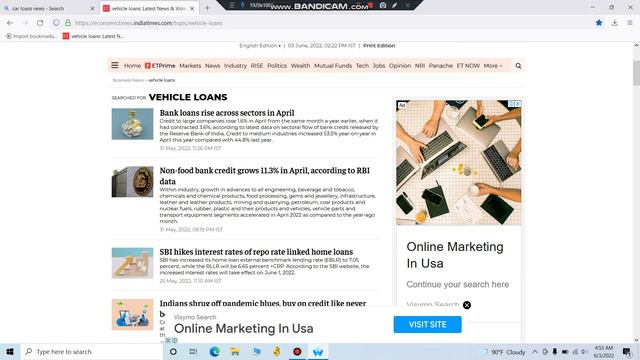This screenshot has width=640, height=360.
Task: Click the site search magnifier icon
Action: [x=518, y=66]
